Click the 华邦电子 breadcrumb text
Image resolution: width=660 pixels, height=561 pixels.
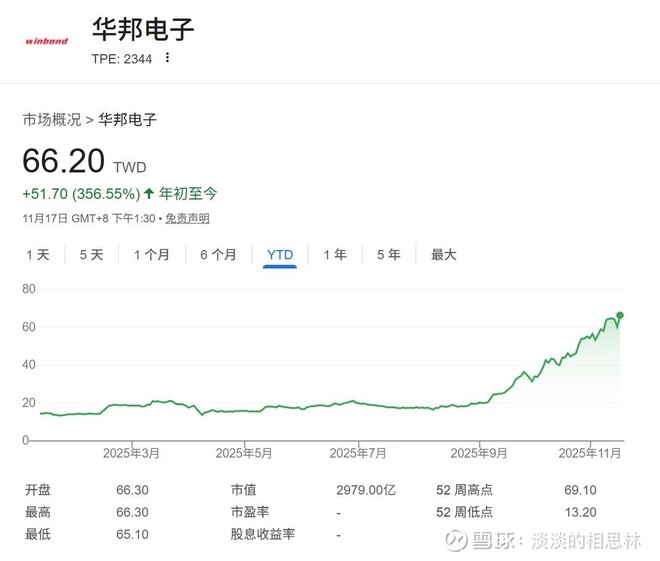(x=128, y=120)
